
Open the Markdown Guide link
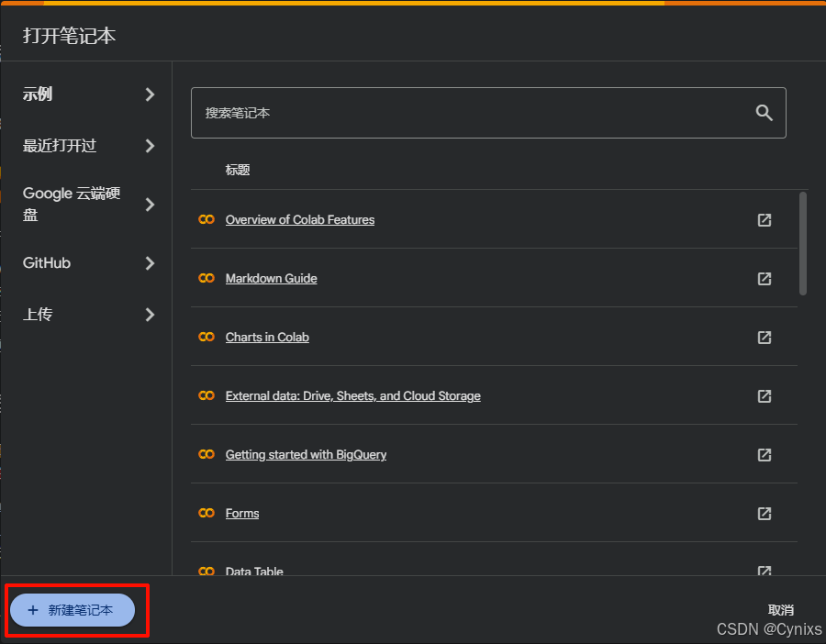point(272,279)
